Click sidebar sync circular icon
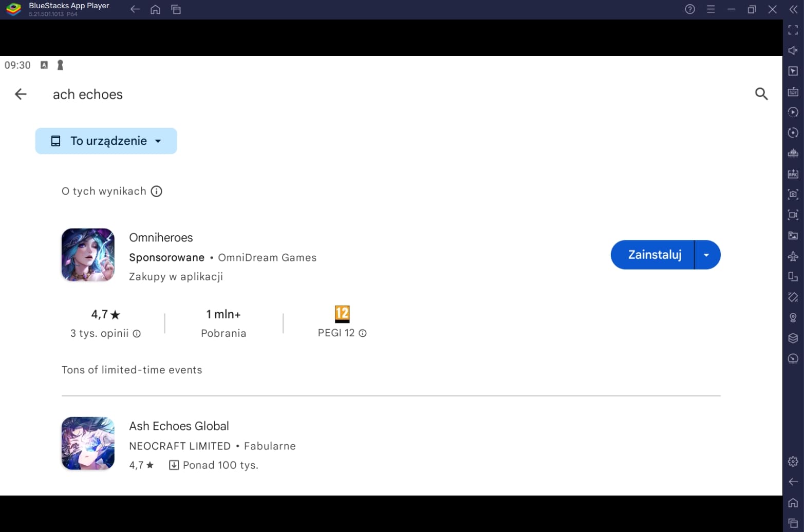The image size is (804, 532). pos(793,132)
